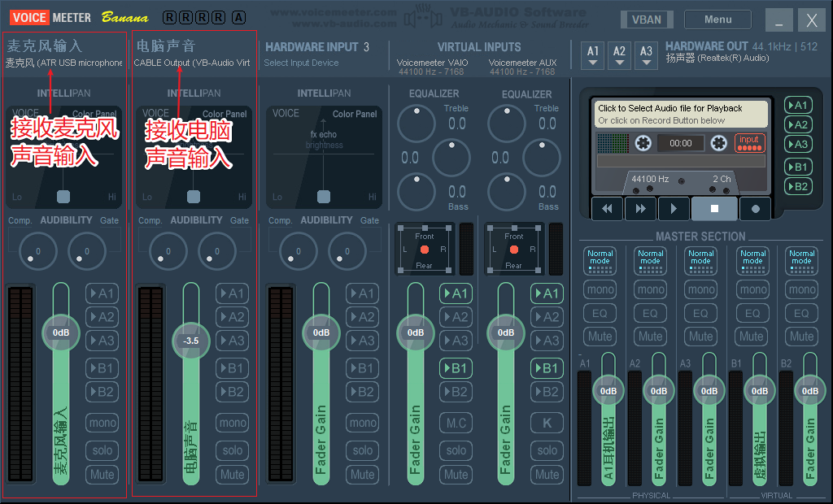Route microphone strip to A1 bus
The width and height of the screenshot is (833, 504).
coord(102,293)
